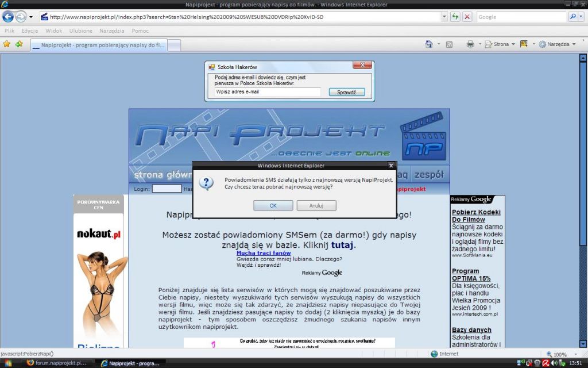588x368 pixels.
Task: Click the Reklamy Google sidebar label
Action: point(471,200)
